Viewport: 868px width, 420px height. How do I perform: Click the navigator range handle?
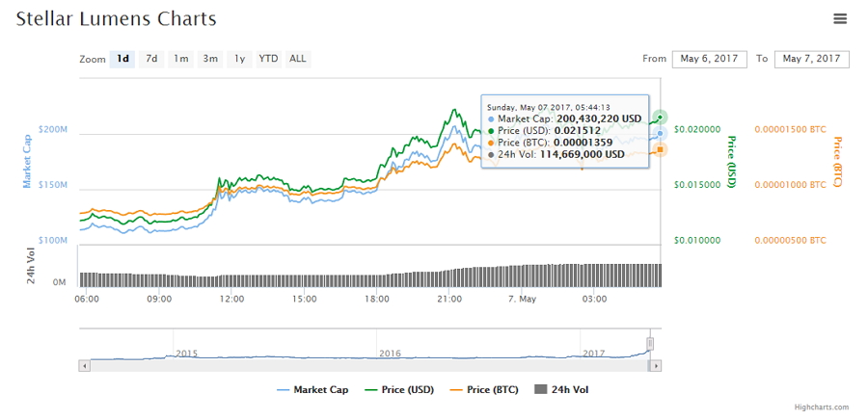click(x=650, y=344)
